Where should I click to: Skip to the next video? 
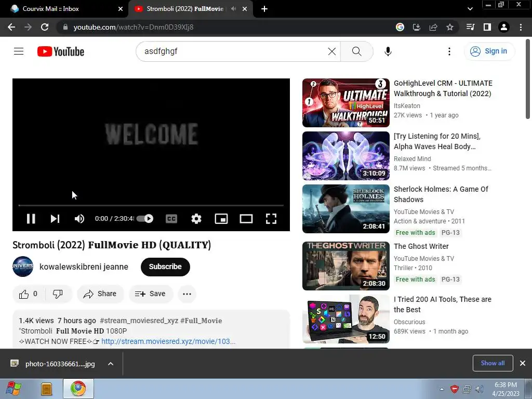coord(55,219)
